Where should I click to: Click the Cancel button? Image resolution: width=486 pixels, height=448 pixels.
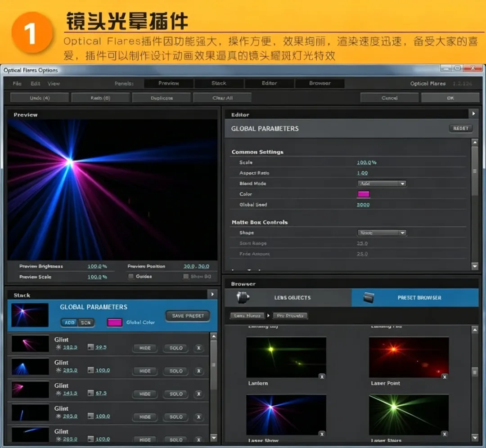[x=389, y=98]
